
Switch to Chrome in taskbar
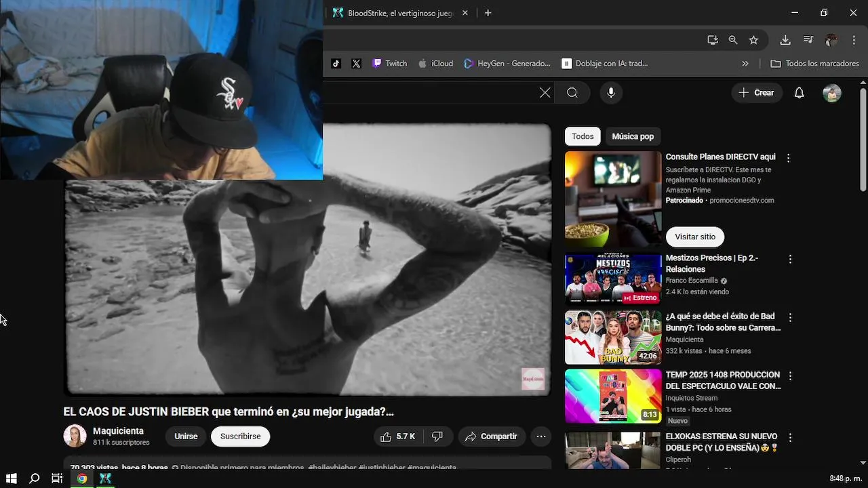click(x=81, y=479)
